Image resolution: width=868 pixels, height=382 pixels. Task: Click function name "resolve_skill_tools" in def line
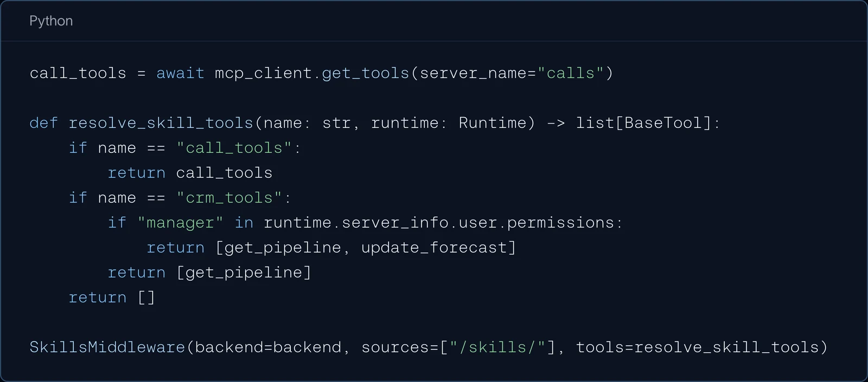coord(161,123)
